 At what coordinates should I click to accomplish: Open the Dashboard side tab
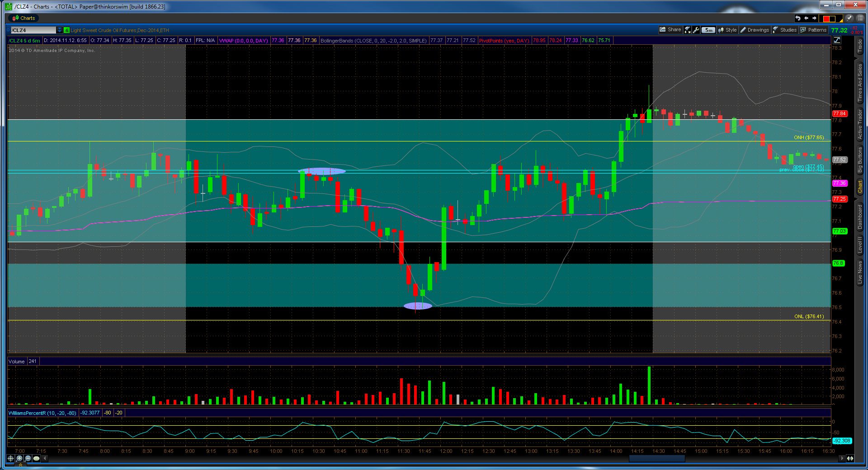tap(859, 218)
